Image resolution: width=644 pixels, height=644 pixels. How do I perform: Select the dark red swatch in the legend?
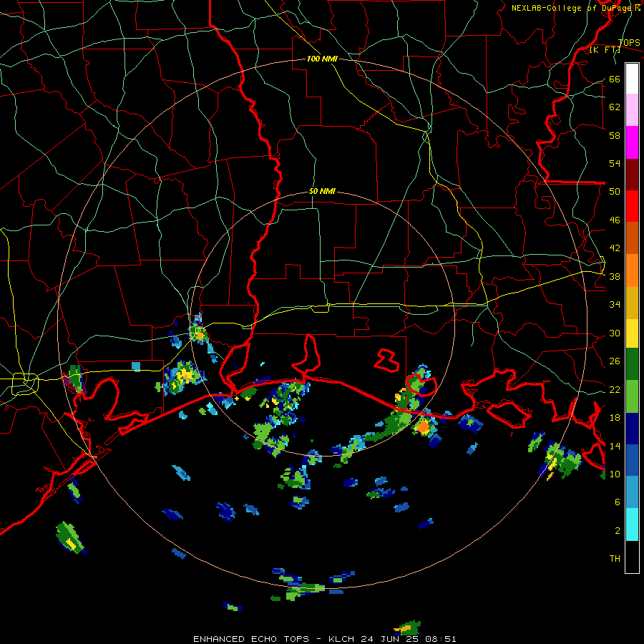tap(632, 174)
